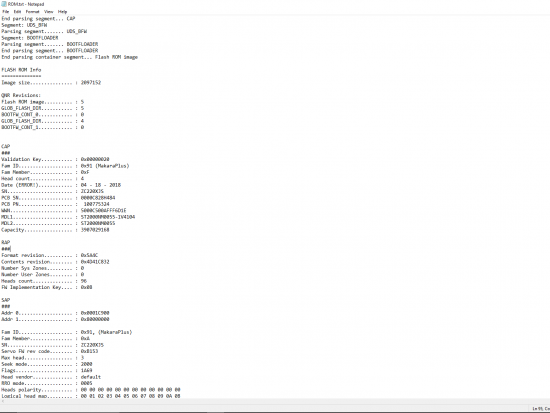Click the 'RAP' section heading
This screenshot has width=550, height=413.
[x=6, y=242]
